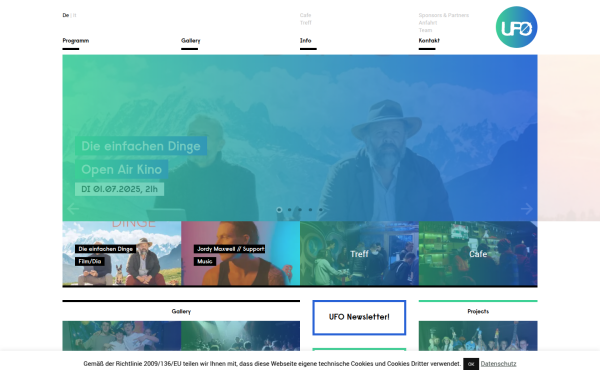Open the Jordy Maxwell // Support tile
The image size is (600, 375).
(240, 253)
